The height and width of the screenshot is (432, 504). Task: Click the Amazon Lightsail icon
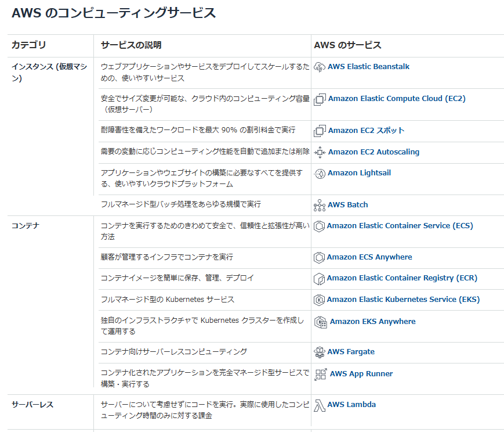(319, 173)
